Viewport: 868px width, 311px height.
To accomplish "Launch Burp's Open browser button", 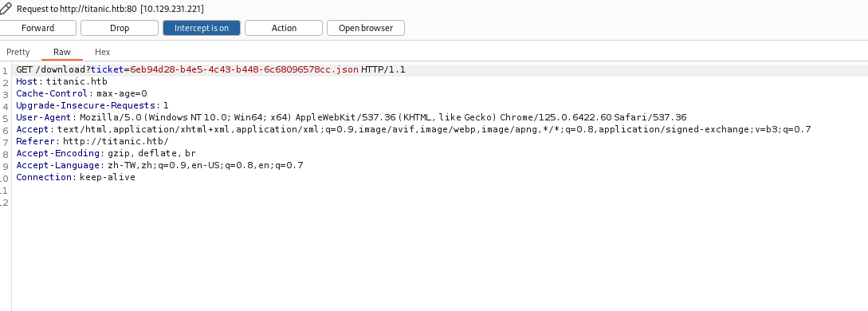I will coord(365,28).
